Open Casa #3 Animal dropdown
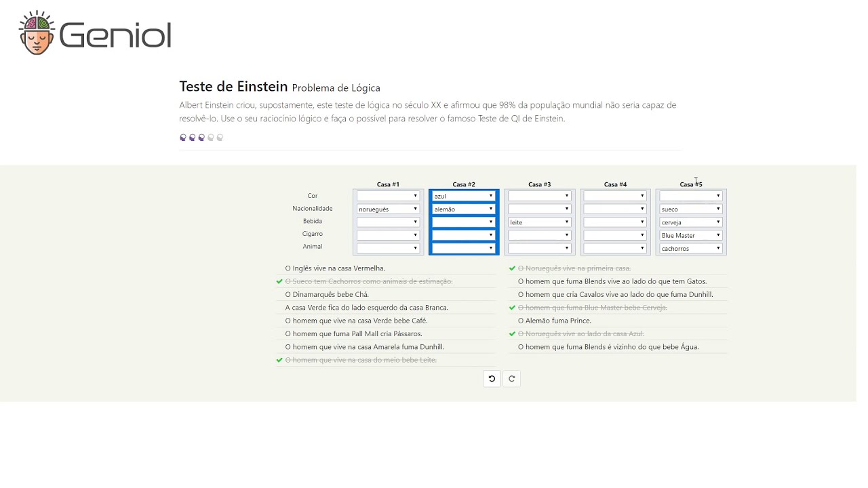 tap(540, 248)
